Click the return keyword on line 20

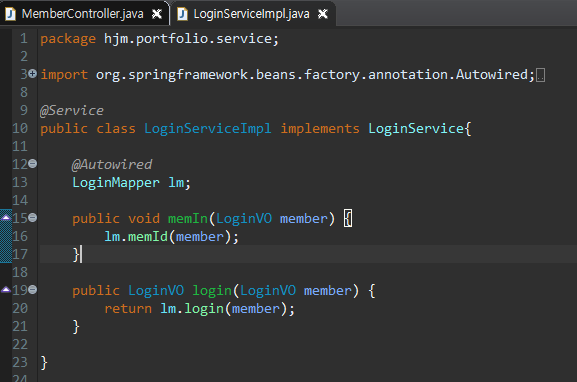pyautogui.click(x=128, y=308)
